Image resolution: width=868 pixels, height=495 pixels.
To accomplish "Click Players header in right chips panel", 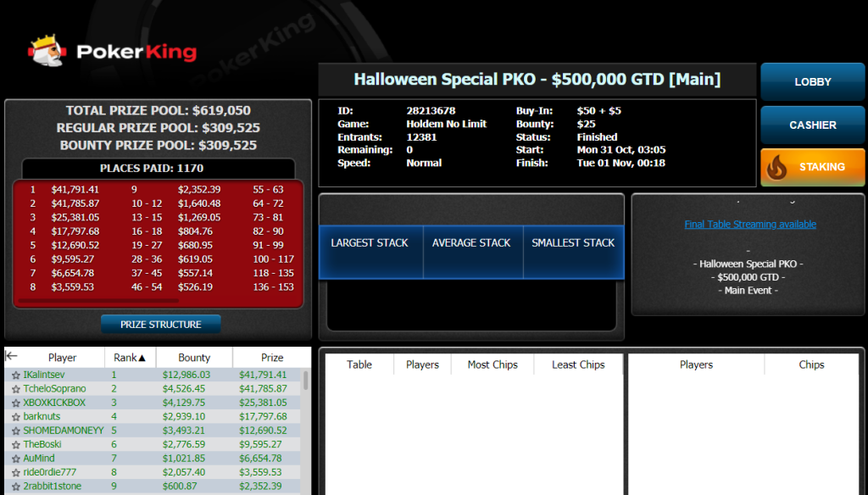I will click(697, 364).
